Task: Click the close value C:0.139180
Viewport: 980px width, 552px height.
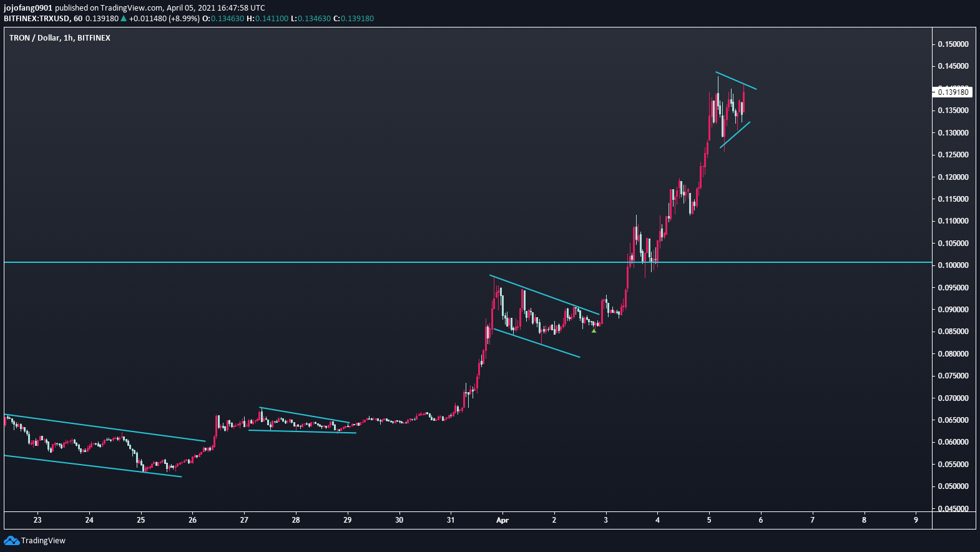Action: tap(354, 19)
